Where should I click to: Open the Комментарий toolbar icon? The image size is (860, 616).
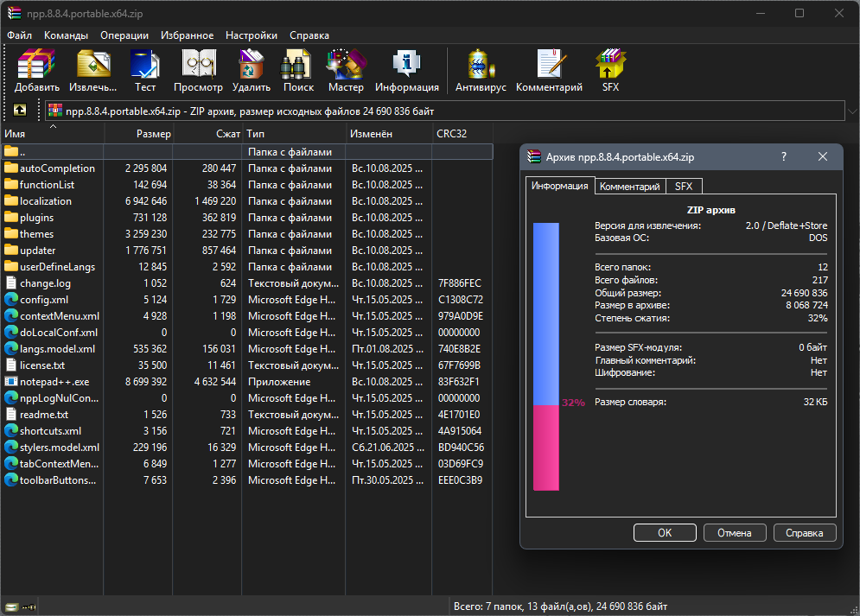550,64
